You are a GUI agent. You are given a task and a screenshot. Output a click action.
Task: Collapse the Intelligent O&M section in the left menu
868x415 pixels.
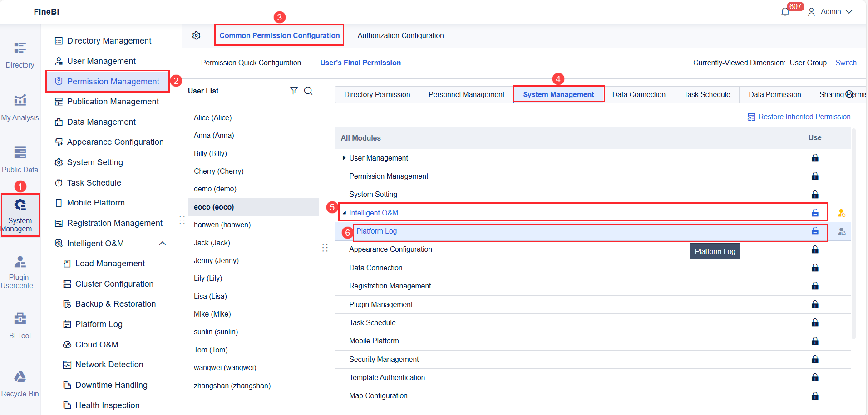pos(163,243)
